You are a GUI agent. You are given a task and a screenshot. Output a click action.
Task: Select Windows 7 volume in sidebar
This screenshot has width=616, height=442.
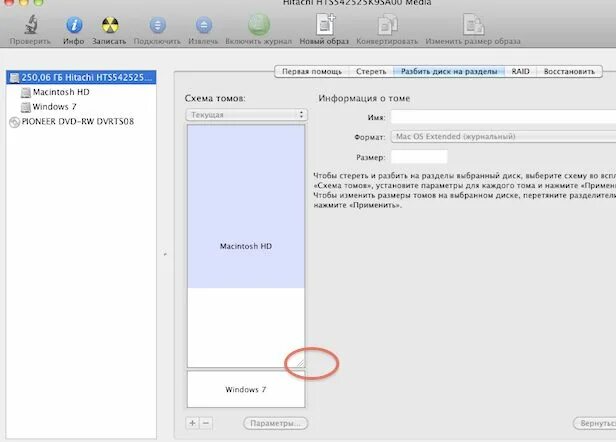(x=54, y=106)
